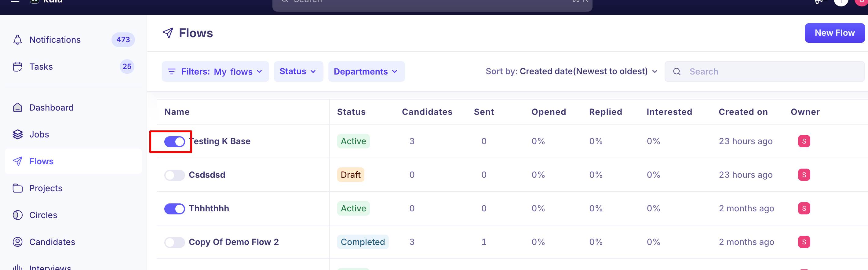Click the Sent column header
This screenshot has height=270, width=868.
[484, 112]
